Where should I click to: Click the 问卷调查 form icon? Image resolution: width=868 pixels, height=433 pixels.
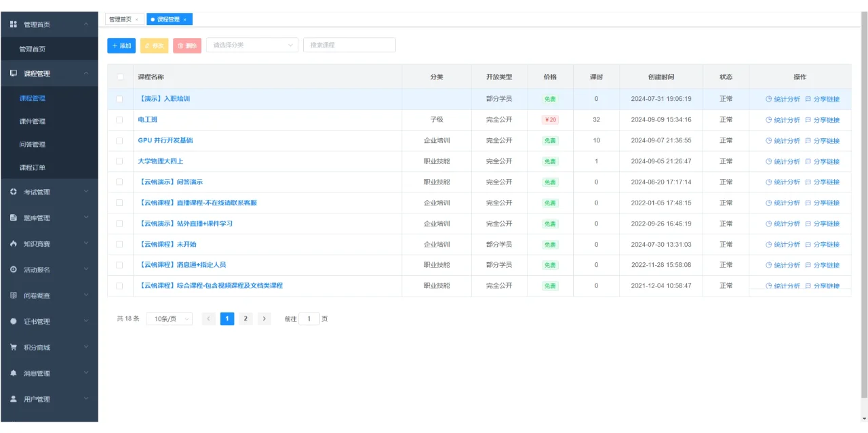pyautogui.click(x=14, y=295)
